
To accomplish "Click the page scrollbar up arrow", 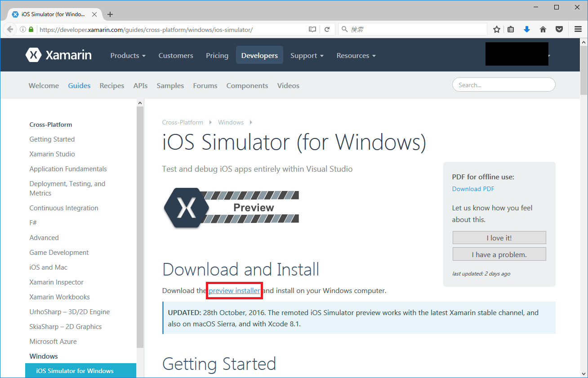I will (584, 42).
